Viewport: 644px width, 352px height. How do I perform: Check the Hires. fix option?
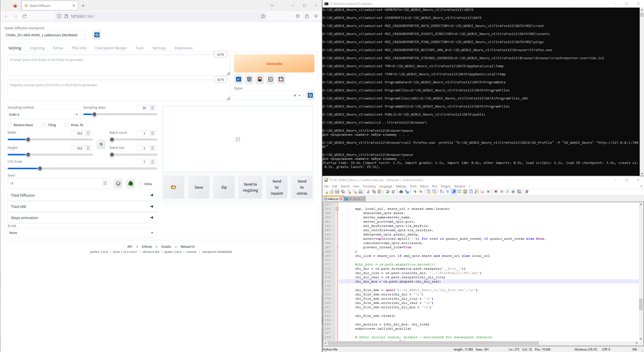click(x=67, y=125)
